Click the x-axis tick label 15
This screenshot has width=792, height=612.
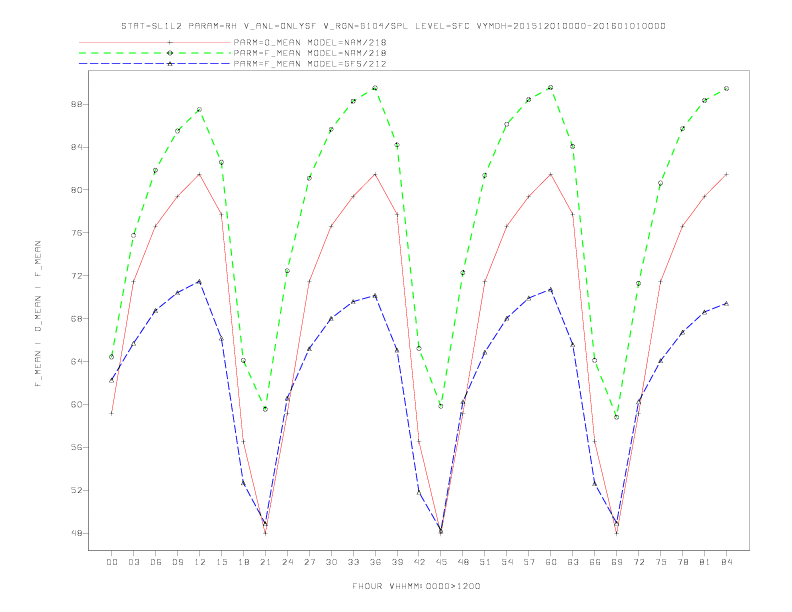point(221,562)
